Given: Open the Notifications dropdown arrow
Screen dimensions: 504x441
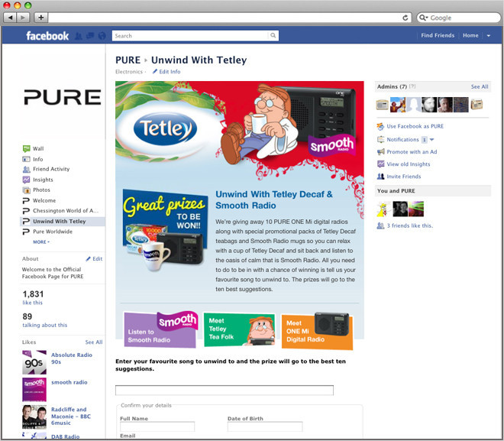Looking at the screenshot, I should coord(431,140).
